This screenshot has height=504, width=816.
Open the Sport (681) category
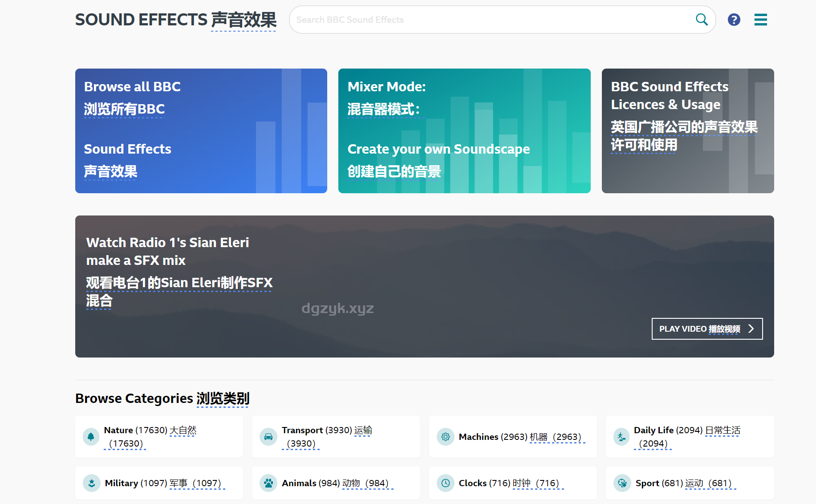coord(690,483)
